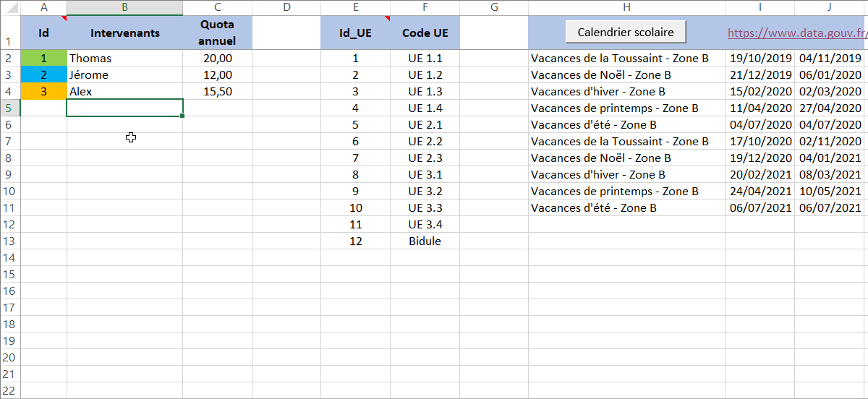Select row 13 by its row header

10,241
